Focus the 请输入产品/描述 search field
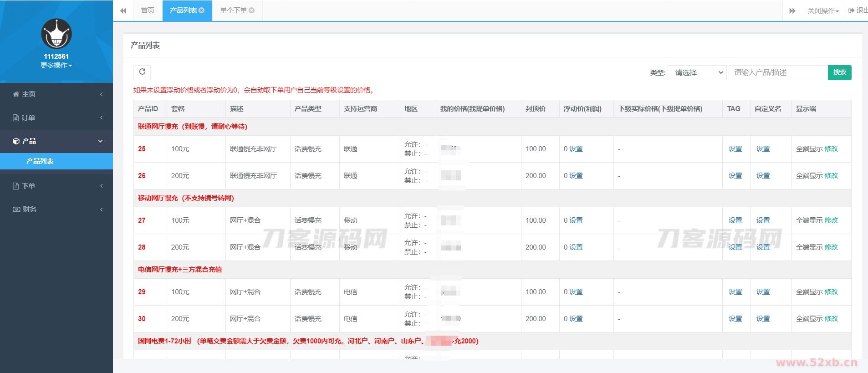Viewport: 868px width, 373px height. [778, 73]
